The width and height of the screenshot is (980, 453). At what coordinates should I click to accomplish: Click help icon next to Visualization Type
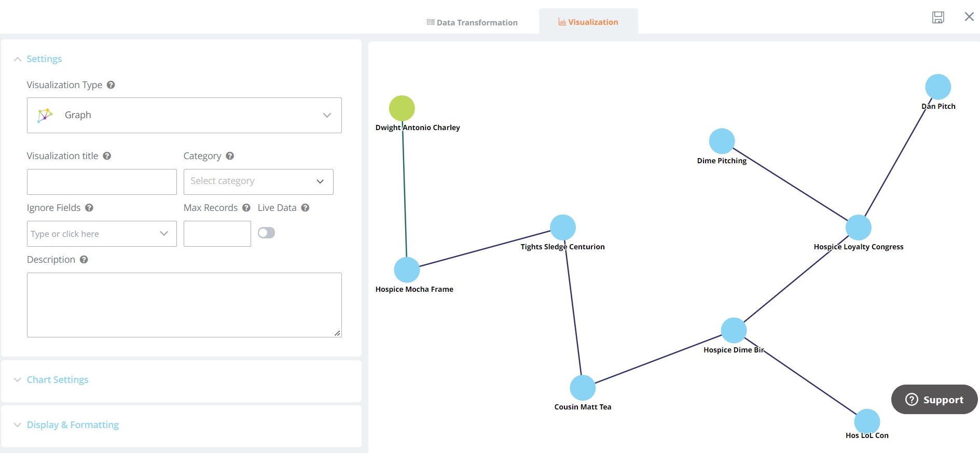click(x=111, y=85)
